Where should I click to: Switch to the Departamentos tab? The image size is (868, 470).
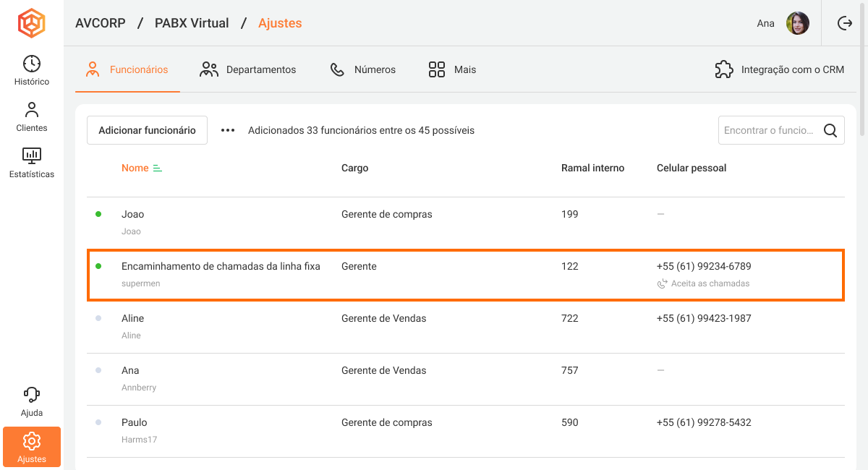[x=248, y=69]
